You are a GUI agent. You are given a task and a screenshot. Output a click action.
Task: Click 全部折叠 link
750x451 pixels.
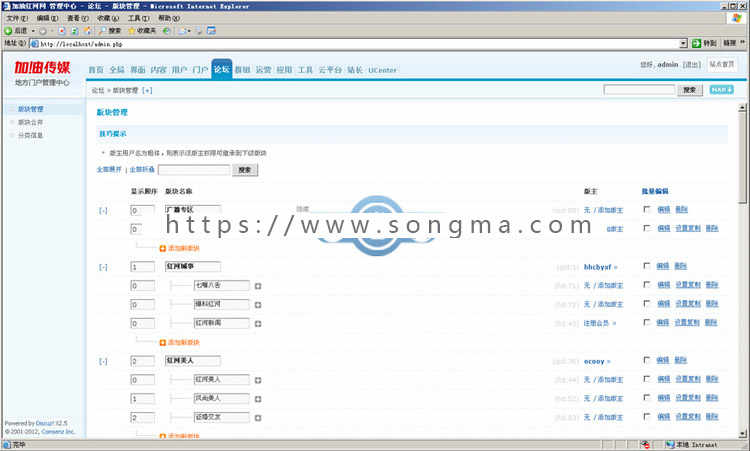(x=142, y=169)
